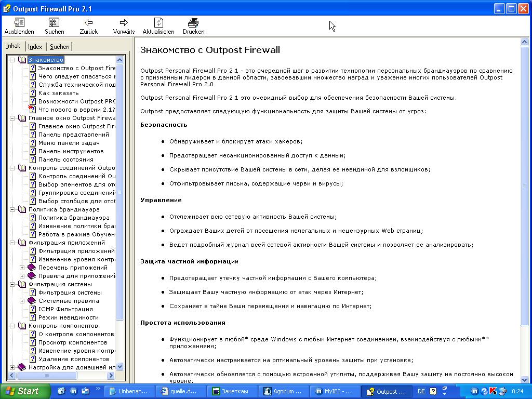The width and height of the screenshot is (532, 399).
Task: Select the Просмотр компонентов topic
Action: (x=73, y=342)
